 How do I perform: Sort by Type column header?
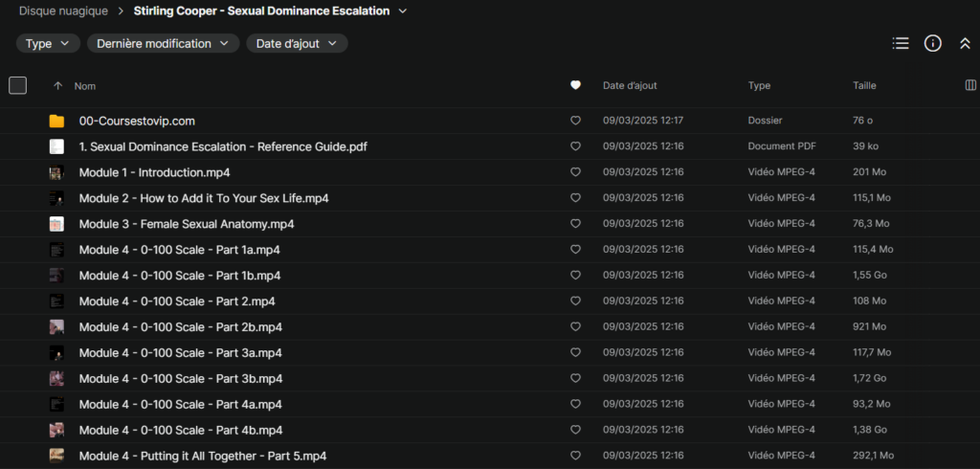(759, 86)
